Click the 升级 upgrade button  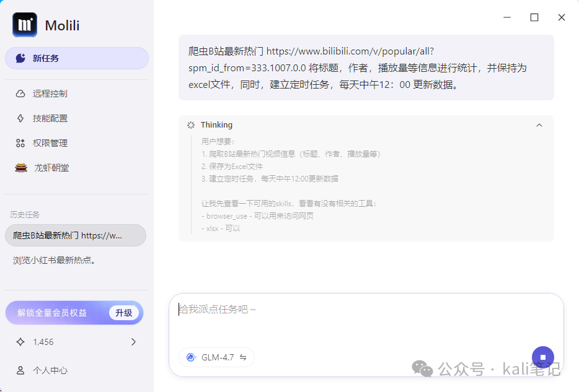(124, 313)
